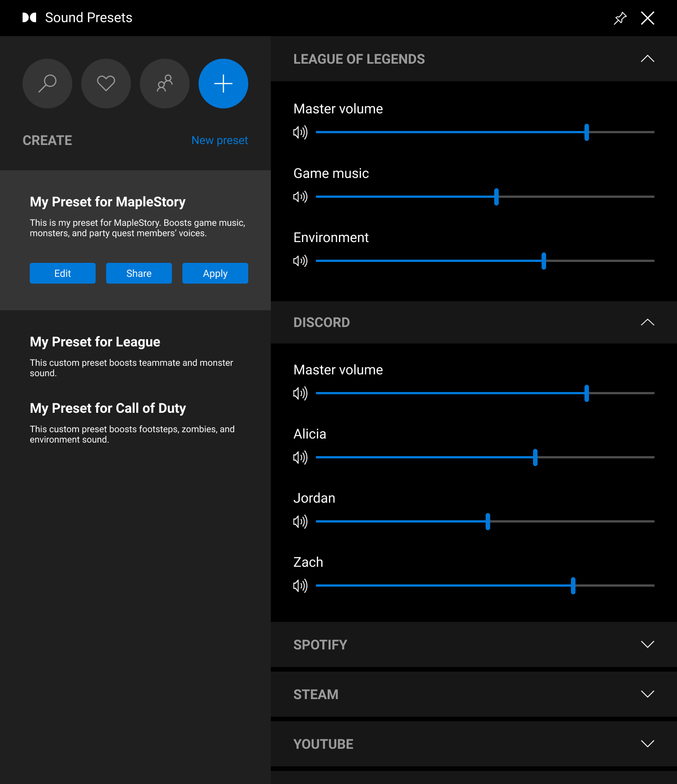
Task: Adjust League of Legends Master volume slider
Action: click(x=587, y=132)
